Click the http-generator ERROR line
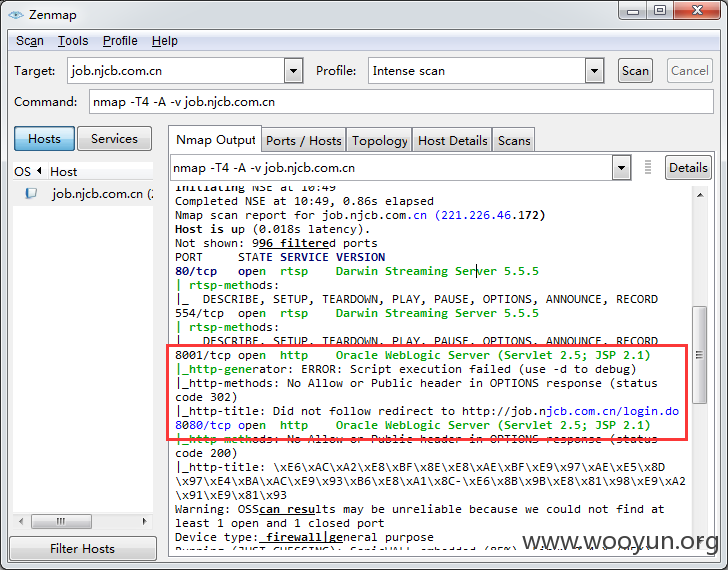Screen dimensions: 728x570 [x=405, y=369]
